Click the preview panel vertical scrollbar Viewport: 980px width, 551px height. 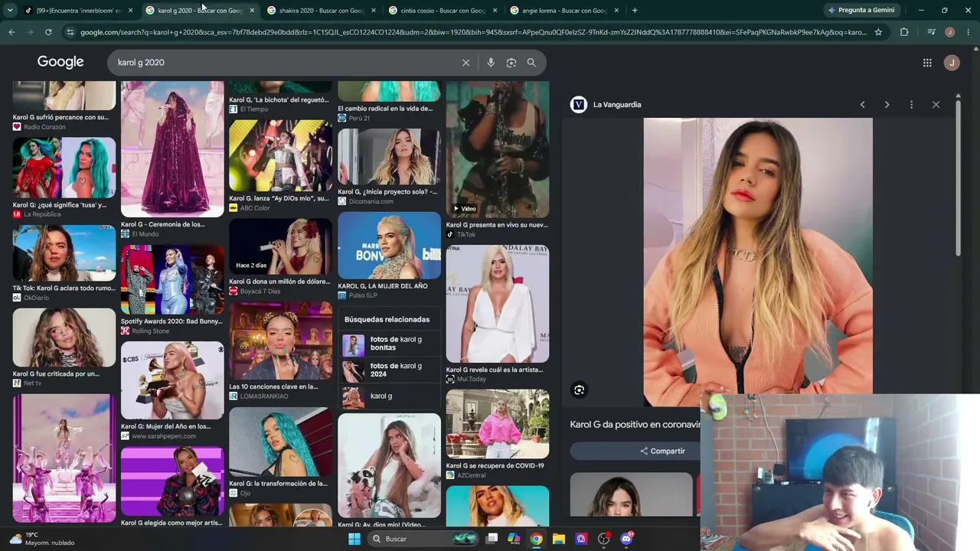coord(958,179)
